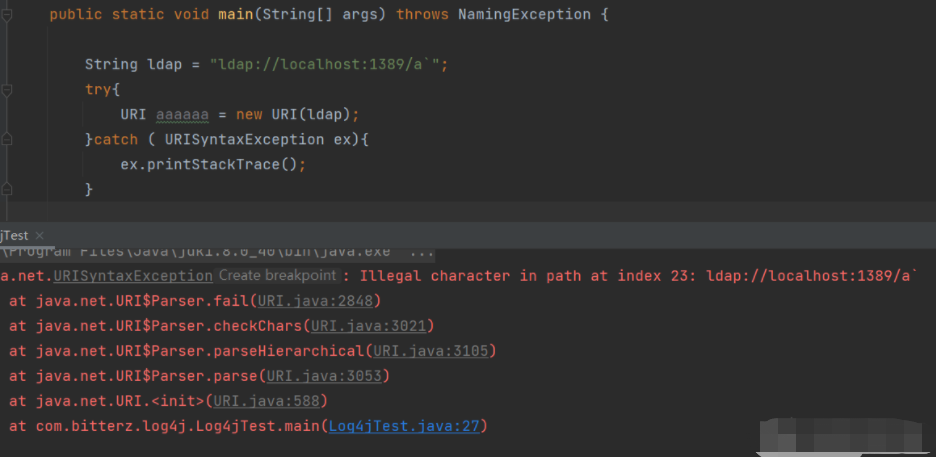Jump to URI.java:3105 in the stack trace
This screenshot has height=457, width=936.
coord(434,350)
